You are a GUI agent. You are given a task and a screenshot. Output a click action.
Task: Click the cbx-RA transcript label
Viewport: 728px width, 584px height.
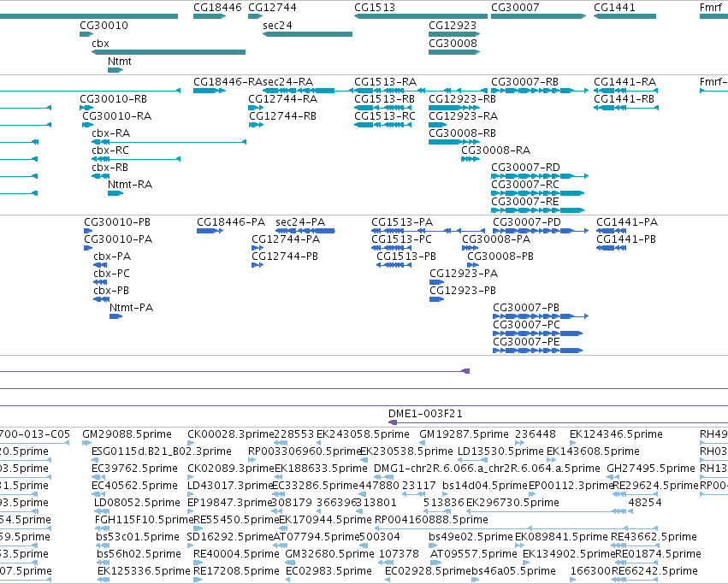(111, 133)
